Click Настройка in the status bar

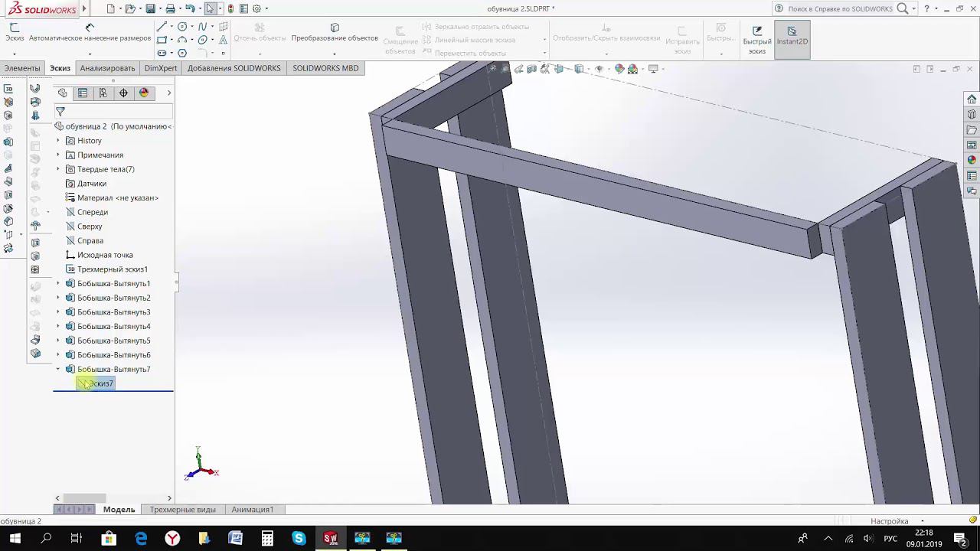point(890,521)
